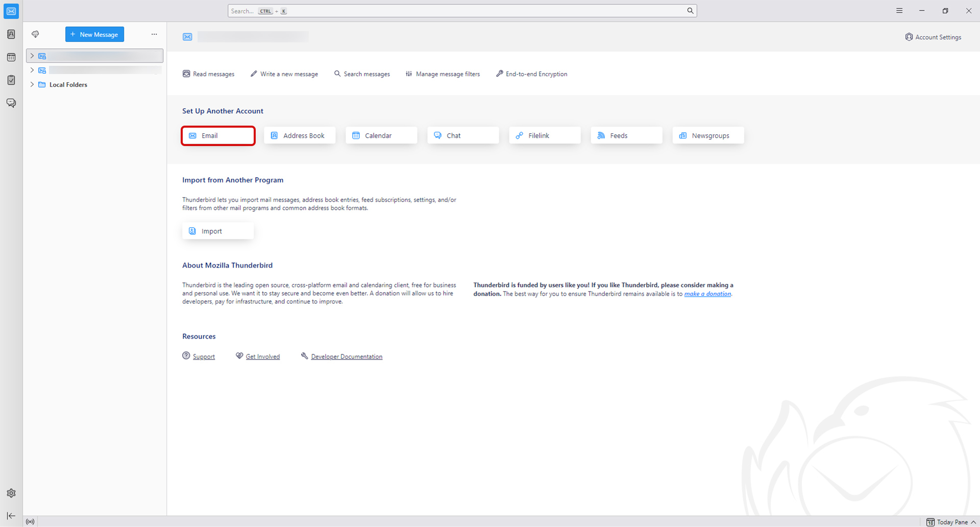Open the make a donation link

(x=707, y=294)
